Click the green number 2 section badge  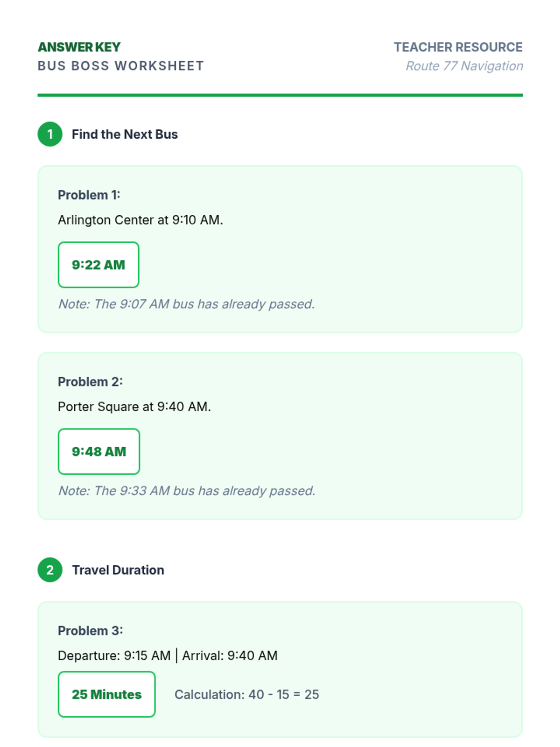click(50, 570)
